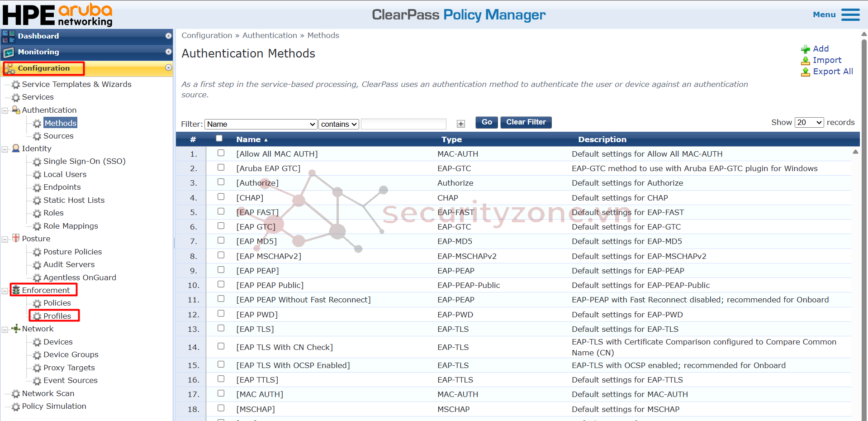The image size is (868, 421).
Task: Click the green Add plus icon
Action: coord(806,49)
